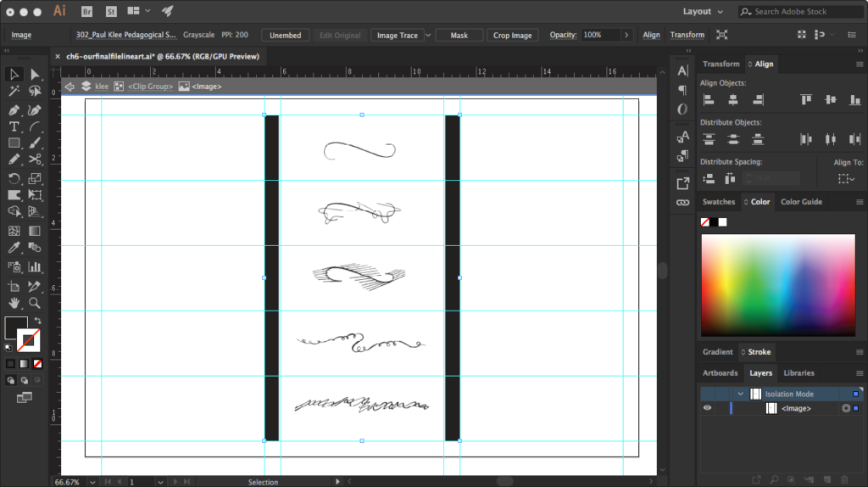This screenshot has height=487, width=868.
Task: Select the Magic Wand tool
Action: pyautogui.click(x=14, y=92)
